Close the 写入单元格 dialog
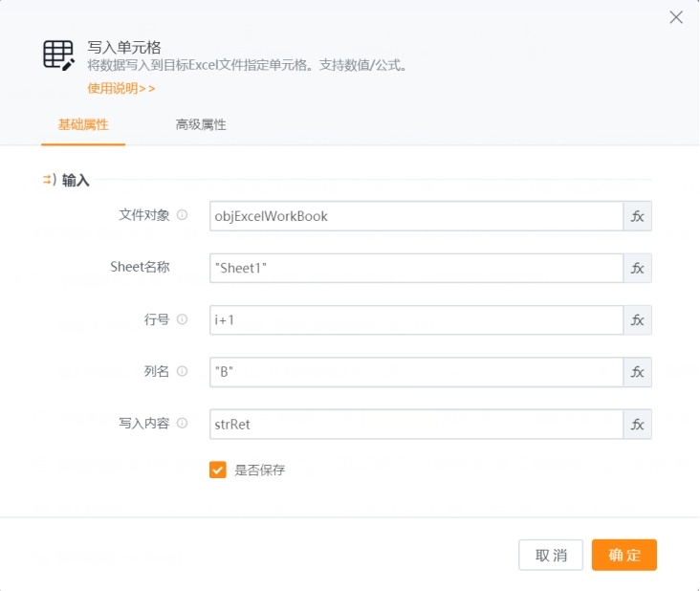700x591 pixels. click(676, 17)
